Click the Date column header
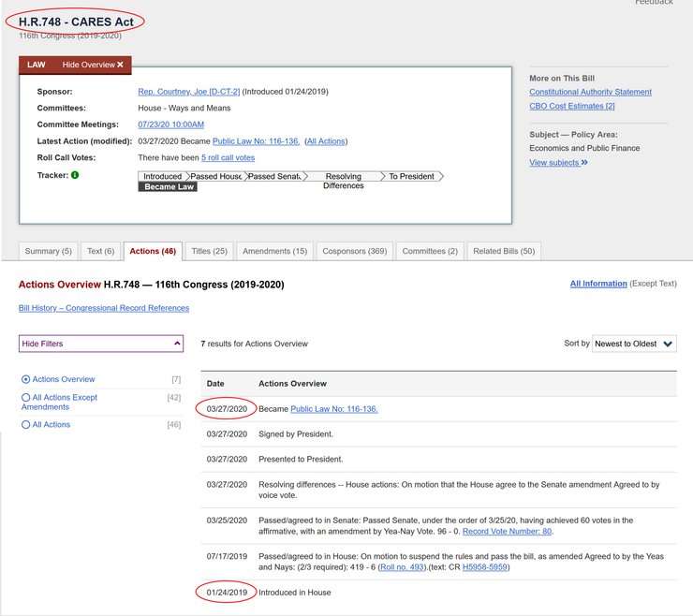The image size is (693, 616). click(x=215, y=384)
